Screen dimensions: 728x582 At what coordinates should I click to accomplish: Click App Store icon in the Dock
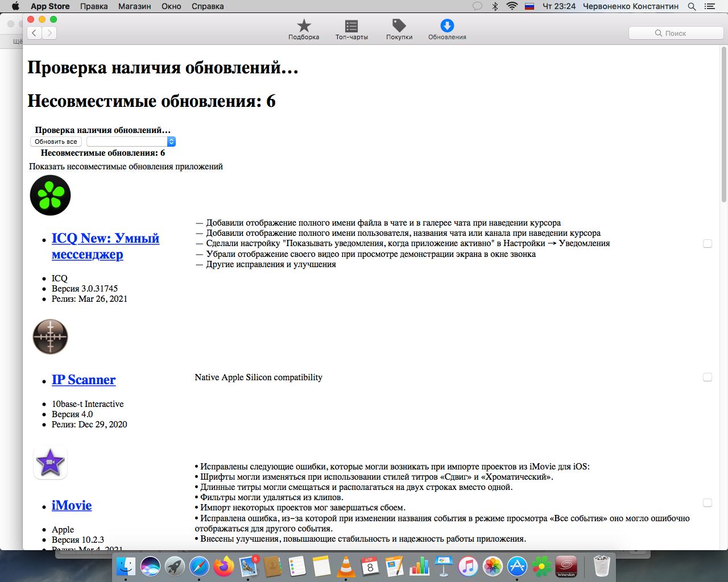pos(517,567)
